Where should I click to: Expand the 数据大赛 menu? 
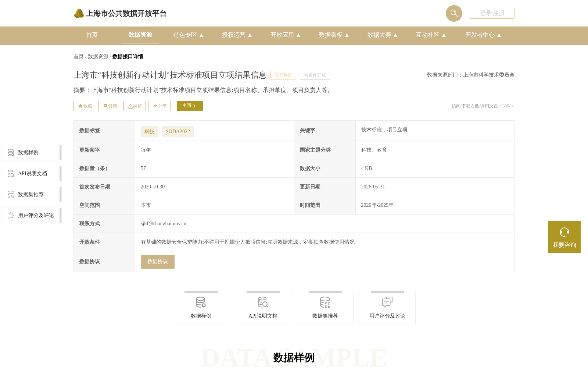[x=382, y=35]
